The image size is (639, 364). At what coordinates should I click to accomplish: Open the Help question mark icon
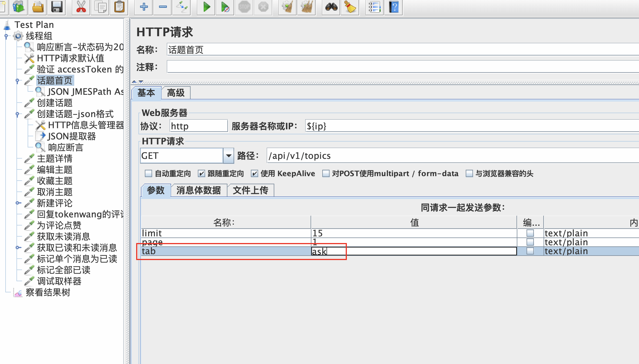[x=394, y=7]
